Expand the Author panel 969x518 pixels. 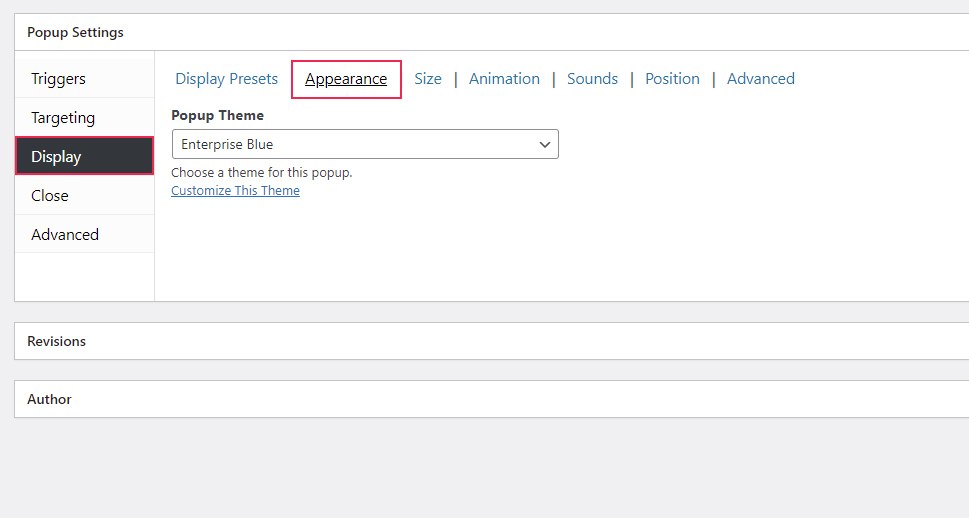tap(50, 399)
